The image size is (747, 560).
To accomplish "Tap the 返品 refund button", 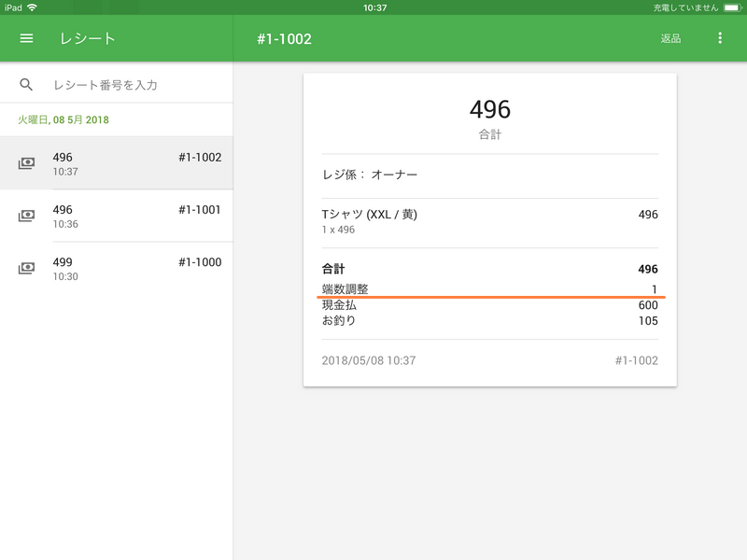I will (x=670, y=38).
